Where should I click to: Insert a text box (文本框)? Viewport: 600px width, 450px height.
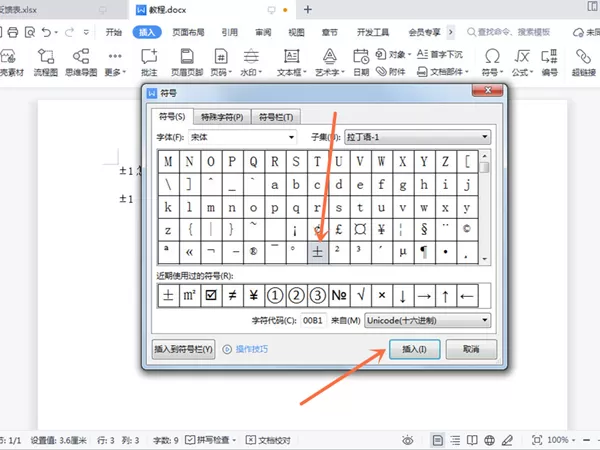[292, 62]
